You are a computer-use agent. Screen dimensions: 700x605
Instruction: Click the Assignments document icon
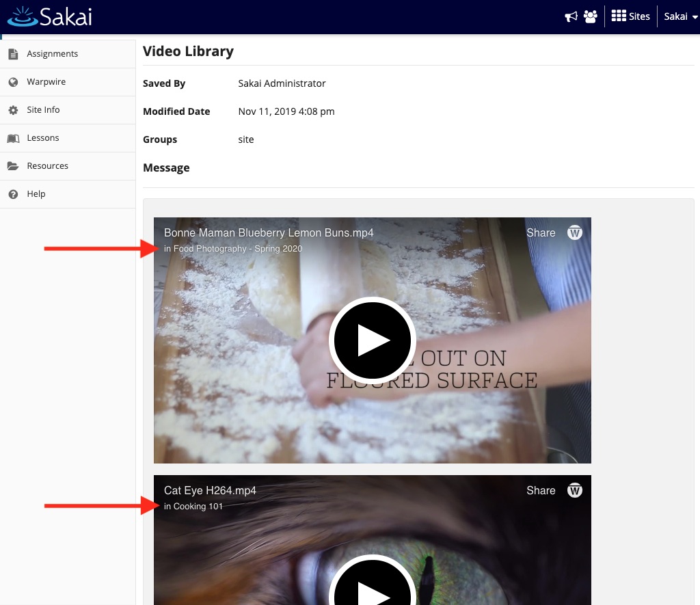[14, 54]
